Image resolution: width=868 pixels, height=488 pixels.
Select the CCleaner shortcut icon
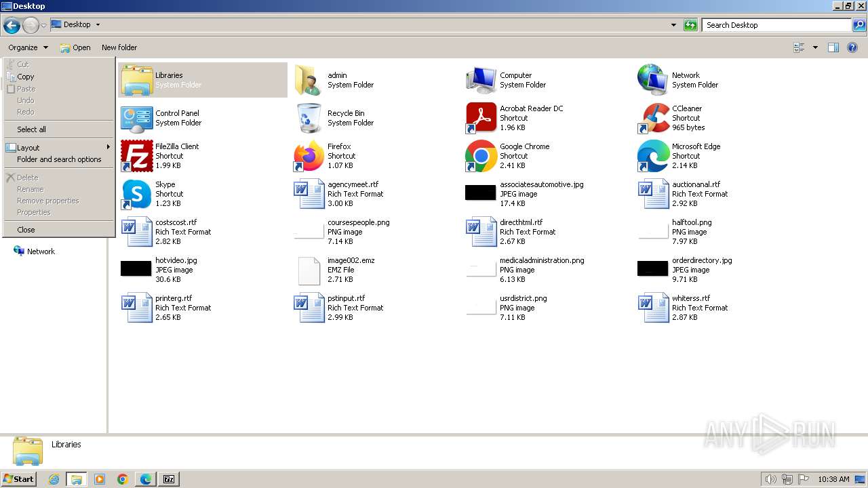(x=654, y=118)
